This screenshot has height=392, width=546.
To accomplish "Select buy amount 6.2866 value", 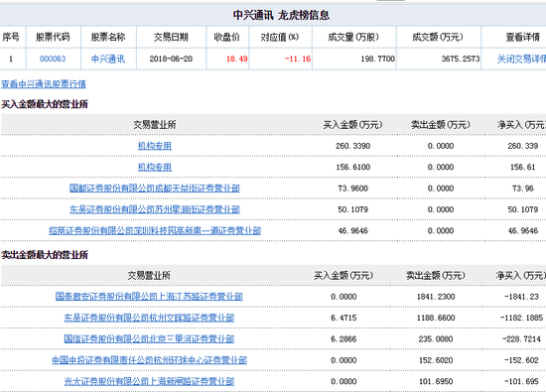I will pyautogui.click(x=343, y=339).
